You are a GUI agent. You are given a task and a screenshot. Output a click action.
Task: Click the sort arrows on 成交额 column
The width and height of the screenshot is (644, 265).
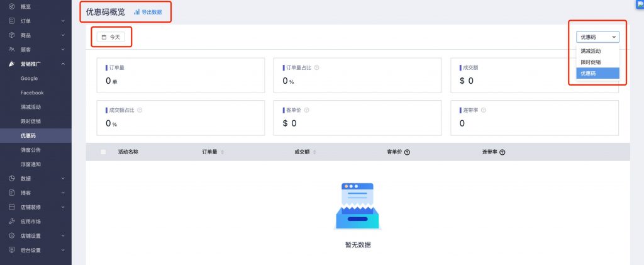tap(314, 152)
